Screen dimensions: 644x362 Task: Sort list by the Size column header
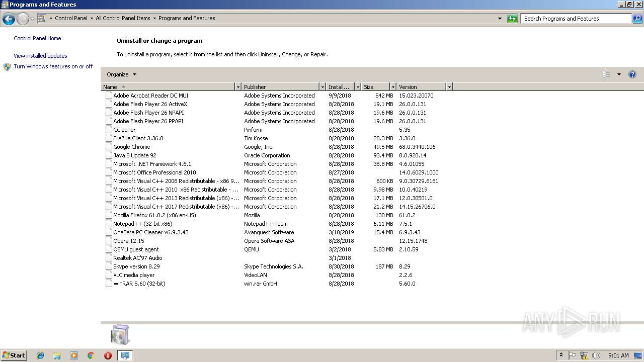point(376,87)
